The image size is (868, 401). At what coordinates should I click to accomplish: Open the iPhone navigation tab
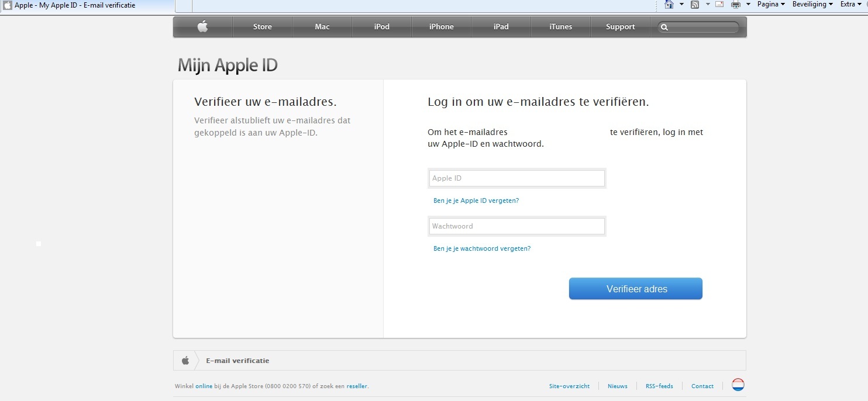(x=442, y=27)
